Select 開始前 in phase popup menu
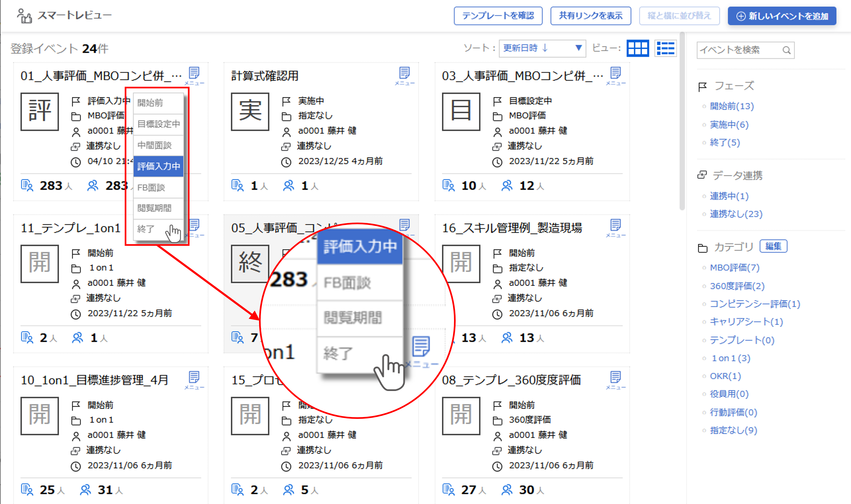 click(158, 103)
